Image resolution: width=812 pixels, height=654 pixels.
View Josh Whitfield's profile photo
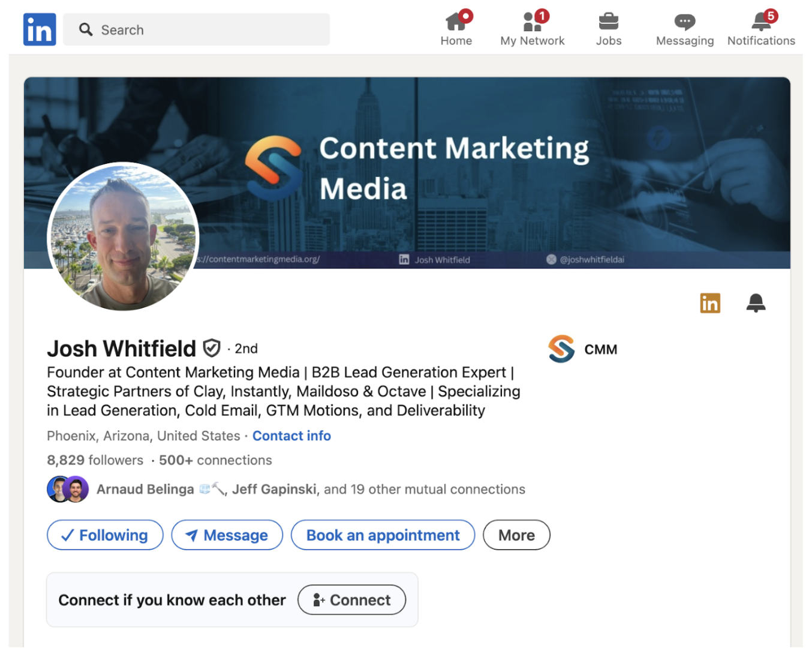[123, 236]
